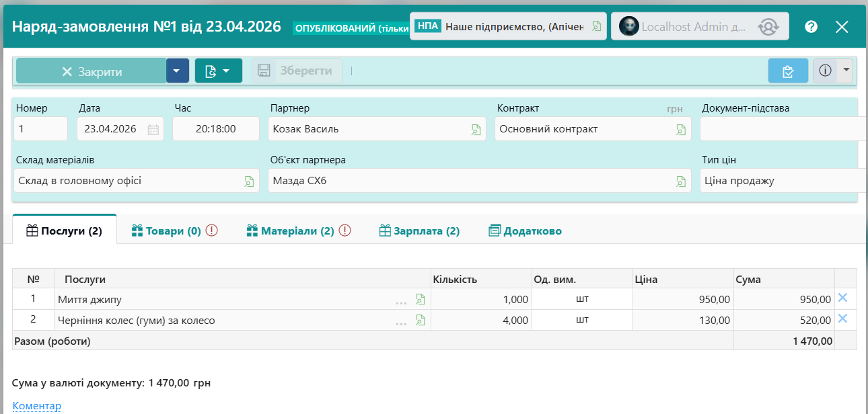The width and height of the screenshot is (868, 414).
Task: Click service name Миття джипу
Action: pos(90,300)
